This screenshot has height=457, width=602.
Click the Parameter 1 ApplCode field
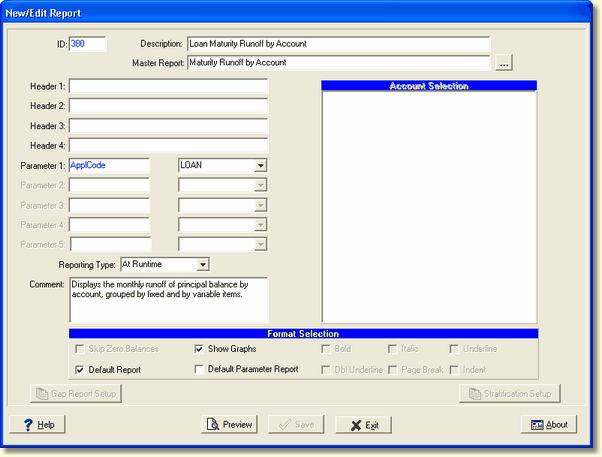[109, 165]
